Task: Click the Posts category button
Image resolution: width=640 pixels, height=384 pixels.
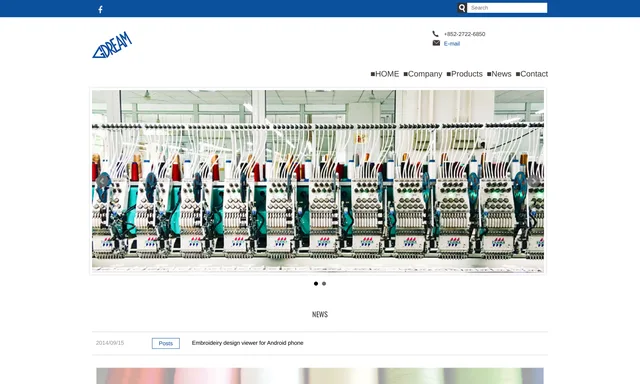Action: pyautogui.click(x=166, y=343)
